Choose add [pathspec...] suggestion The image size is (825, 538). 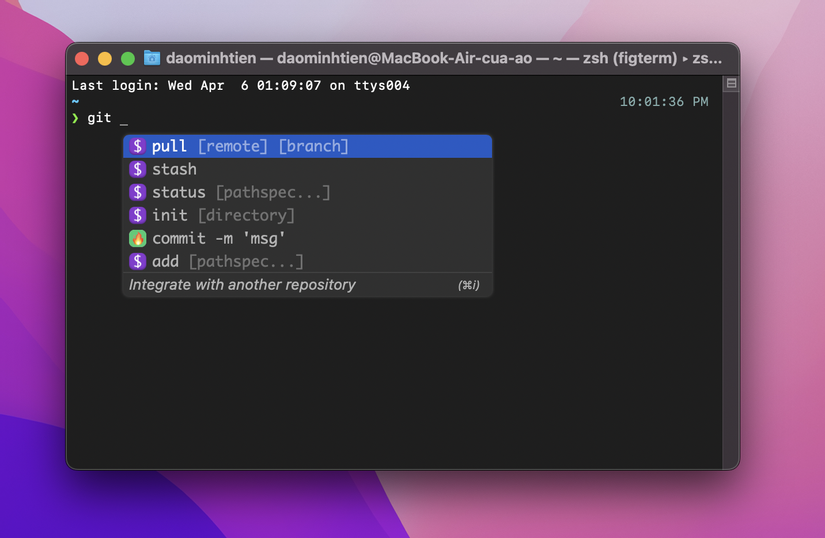click(x=308, y=261)
